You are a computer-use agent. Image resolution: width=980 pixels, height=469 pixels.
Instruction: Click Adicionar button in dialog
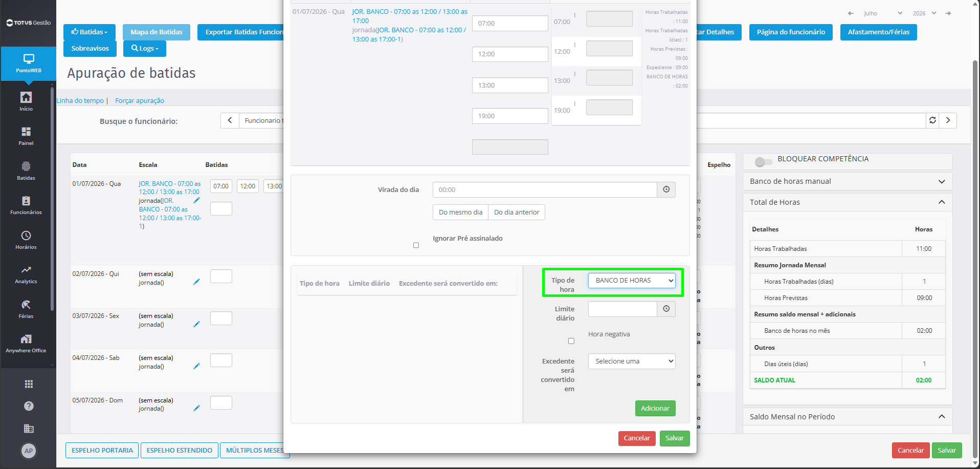point(655,409)
